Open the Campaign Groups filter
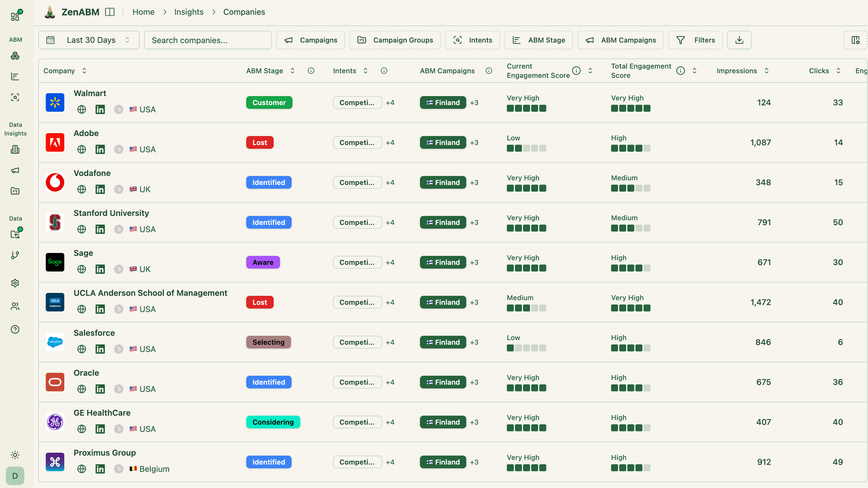 (395, 40)
